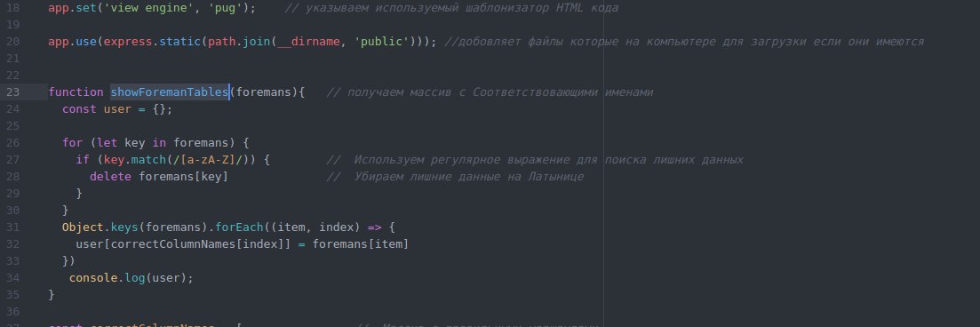The image size is (980, 327).
Task: Click the 'view engine' string literal
Action: (x=148, y=8)
